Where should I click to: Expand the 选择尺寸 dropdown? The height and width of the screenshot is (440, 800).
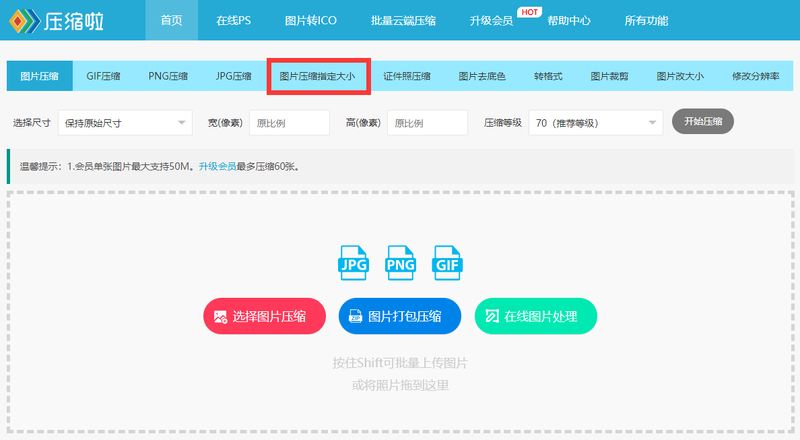coord(125,123)
